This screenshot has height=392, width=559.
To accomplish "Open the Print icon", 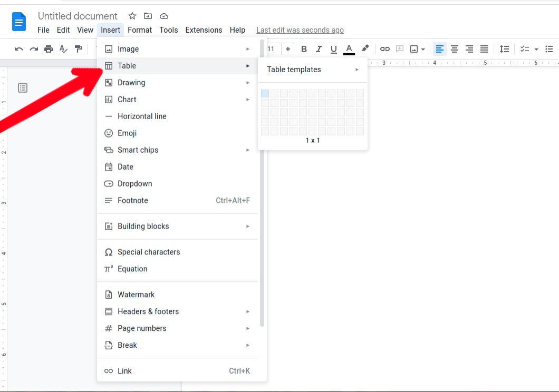I will click(49, 48).
